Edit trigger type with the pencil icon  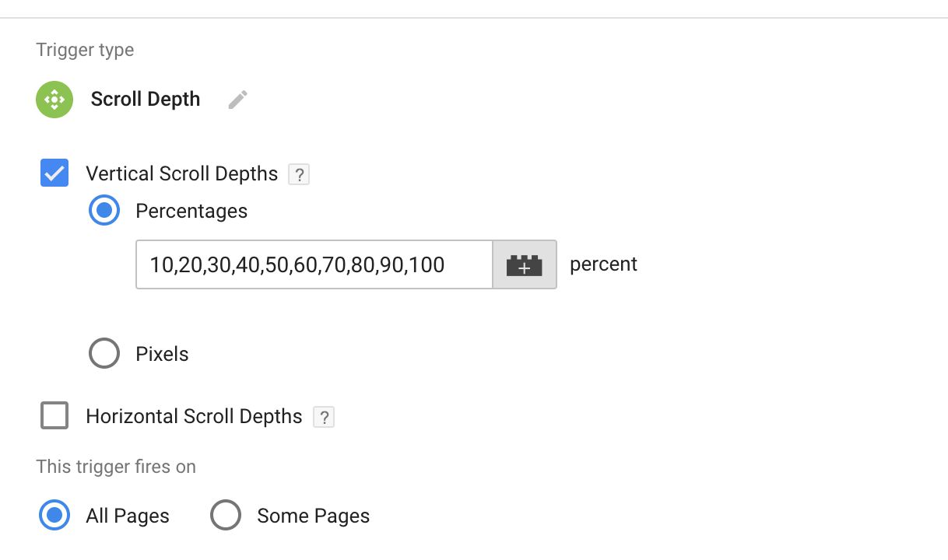238,100
